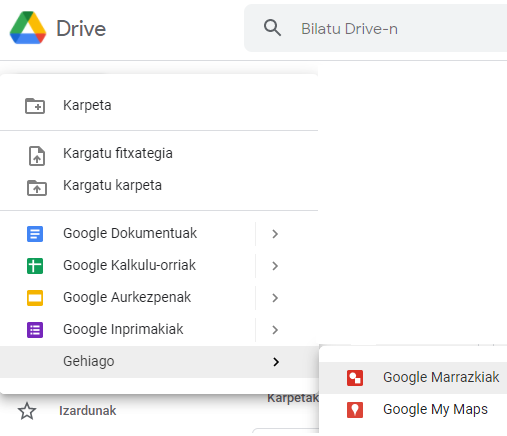The image size is (507, 436).
Task: Expand Google Inprimakiak submenu arrow
Action: (x=275, y=330)
